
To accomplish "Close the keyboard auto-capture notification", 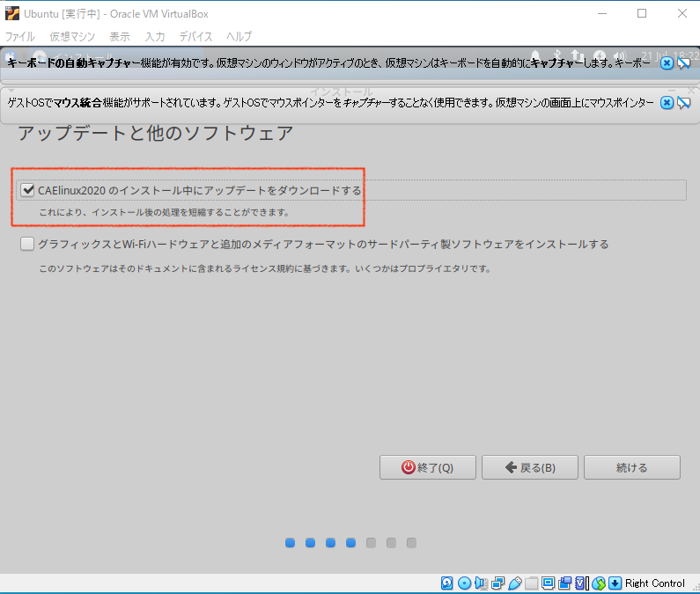I will pos(667,63).
